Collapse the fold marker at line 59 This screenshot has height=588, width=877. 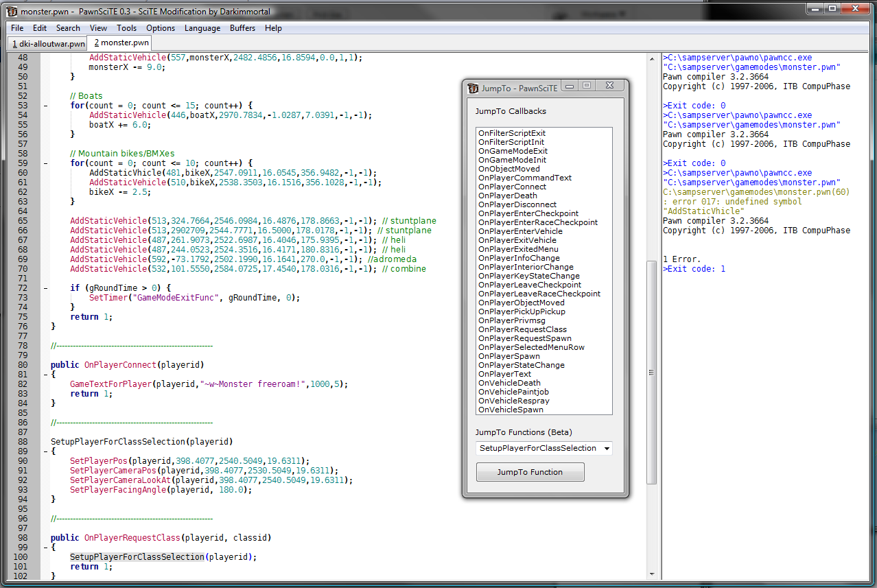click(45, 163)
